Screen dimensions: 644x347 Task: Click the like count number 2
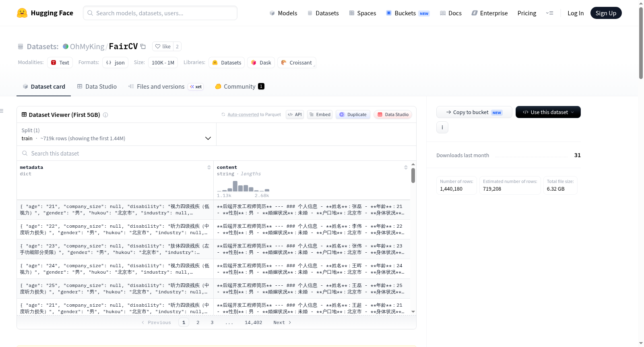click(177, 46)
